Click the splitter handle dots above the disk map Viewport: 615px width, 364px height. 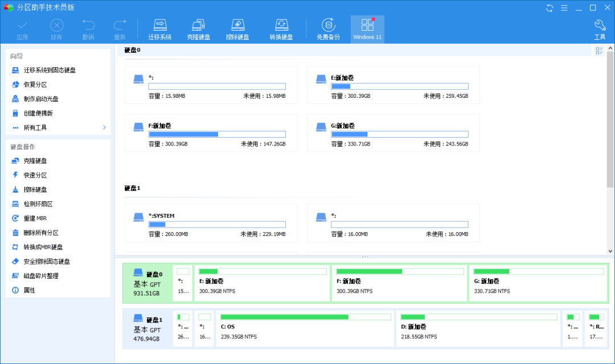[365, 257]
